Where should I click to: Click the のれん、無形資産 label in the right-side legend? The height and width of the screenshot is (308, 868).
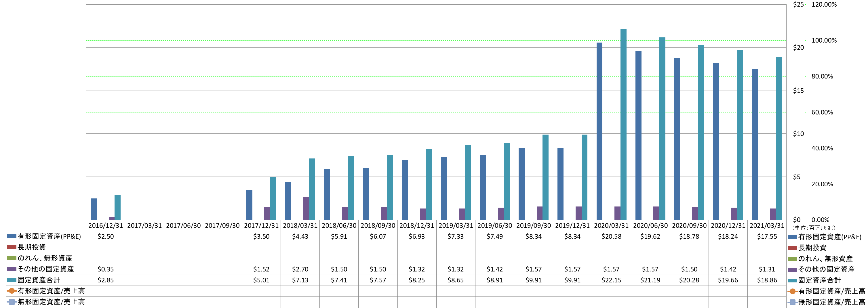pos(825,259)
